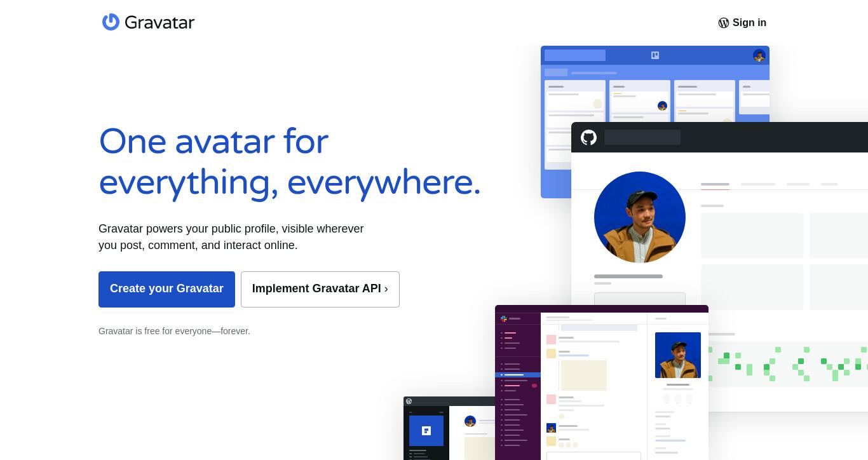The width and height of the screenshot is (868, 460).
Task: Click the "One avatar for everything, everywhere." heading
Action: click(290, 161)
